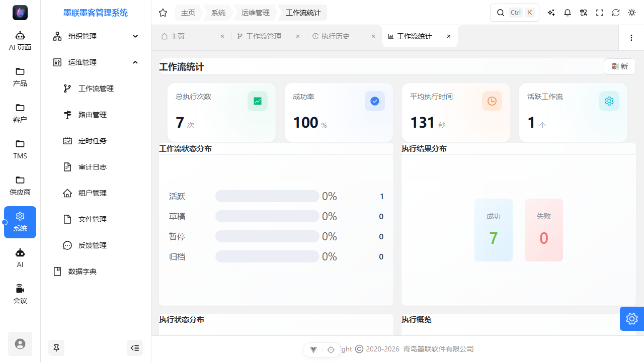Click the 总执行次数 chart icon
This screenshot has height=362, width=644.
click(258, 101)
